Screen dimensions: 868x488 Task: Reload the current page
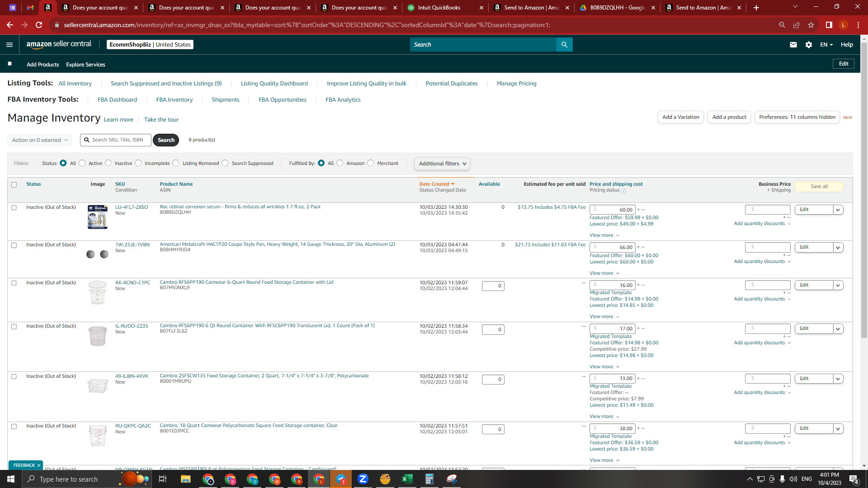pos(39,25)
